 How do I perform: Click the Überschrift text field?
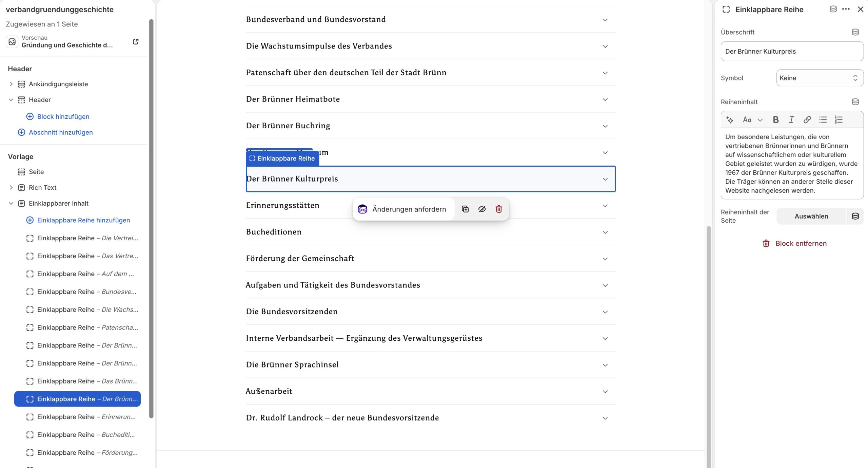click(792, 52)
